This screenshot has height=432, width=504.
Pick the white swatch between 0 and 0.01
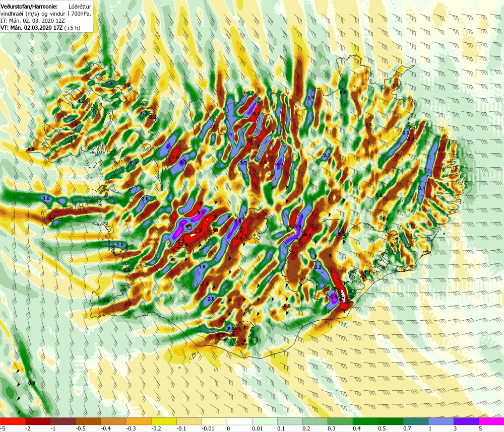(x=239, y=421)
